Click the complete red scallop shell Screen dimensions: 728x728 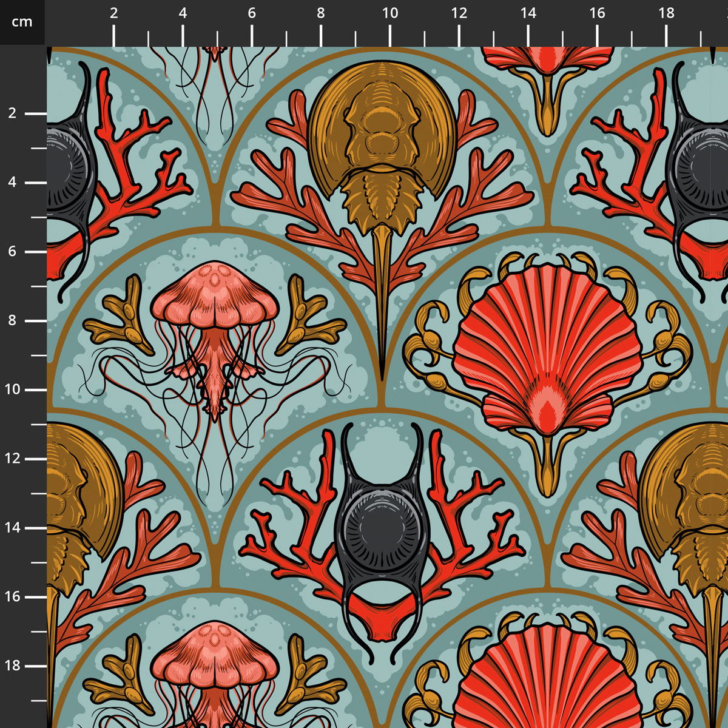click(x=546, y=340)
